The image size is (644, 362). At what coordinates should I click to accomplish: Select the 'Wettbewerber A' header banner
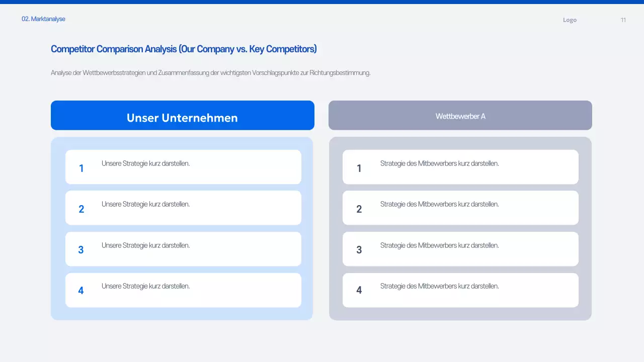(x=460, y=115)
